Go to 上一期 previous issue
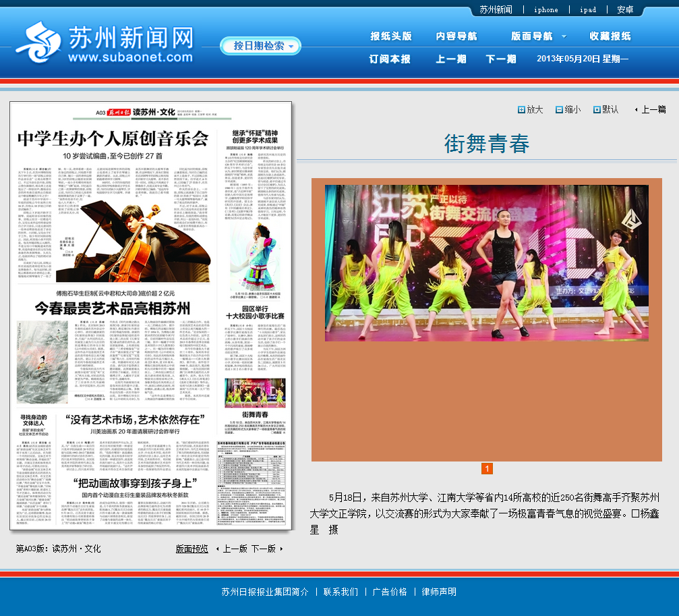The width and height of the screenshot is (679, 616). [451, 59]
